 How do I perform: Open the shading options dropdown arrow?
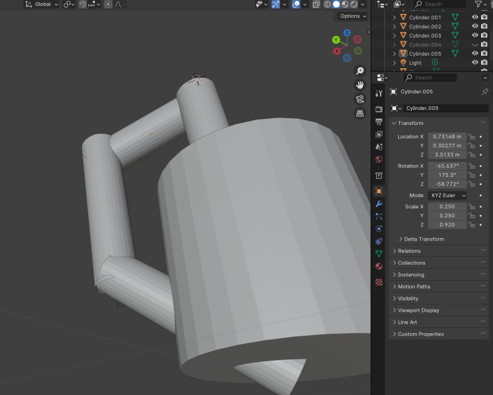[x=363, y=4]
